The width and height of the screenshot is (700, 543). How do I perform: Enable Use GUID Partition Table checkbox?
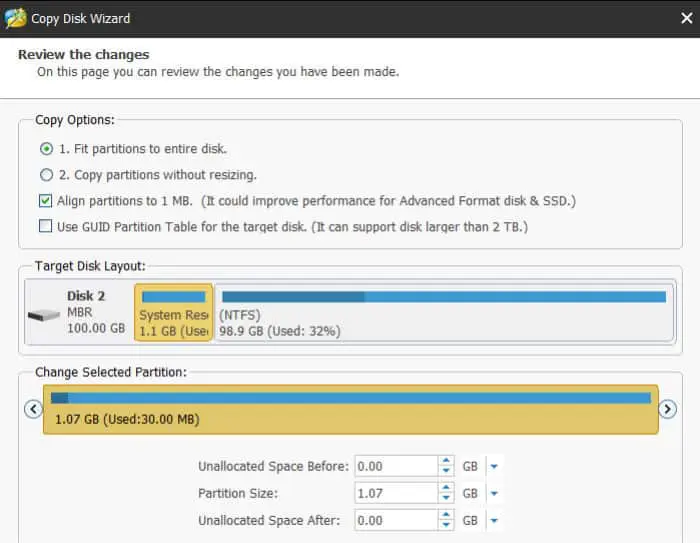tap(46, 227)
